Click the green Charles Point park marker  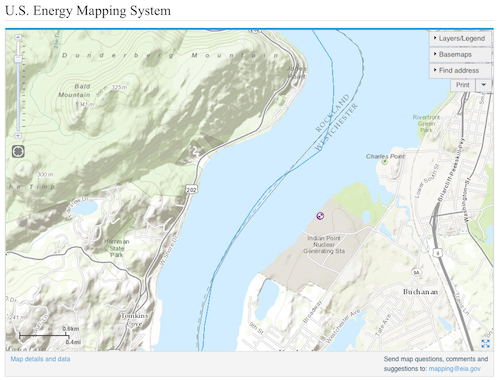tap(384, 162)
